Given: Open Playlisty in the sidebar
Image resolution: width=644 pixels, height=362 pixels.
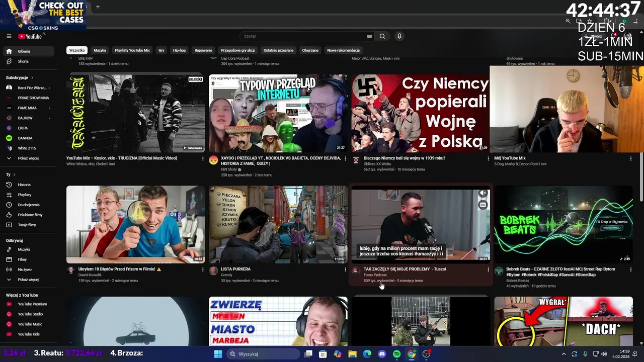Looking at the screenshot, I should 29,195.
